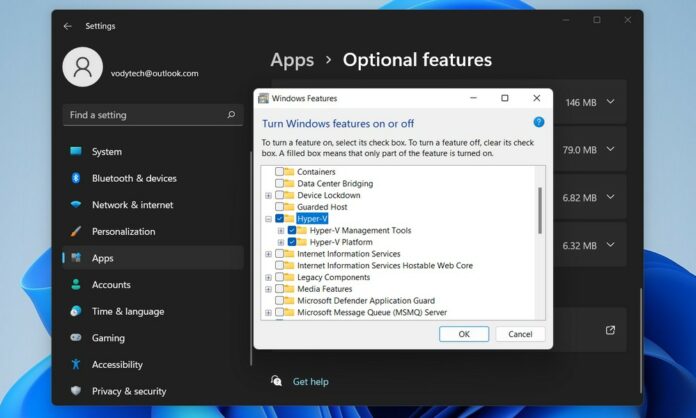Click the Settings page scrollbar
This screenshot has width=696, height=418.
(x=641, y=340)
